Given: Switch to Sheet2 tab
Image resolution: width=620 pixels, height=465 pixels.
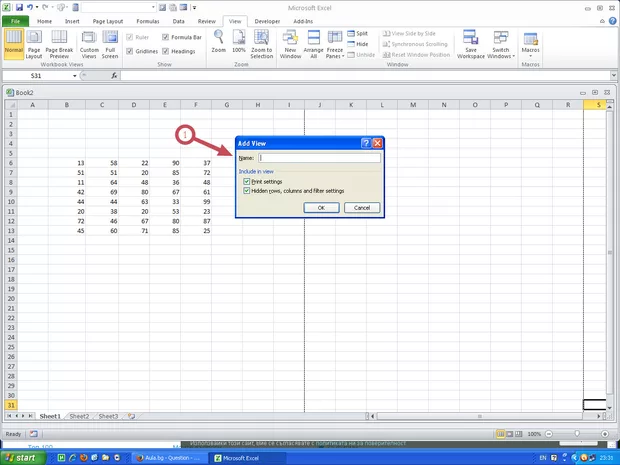Looking at the screenshot, I should [79, 415].
